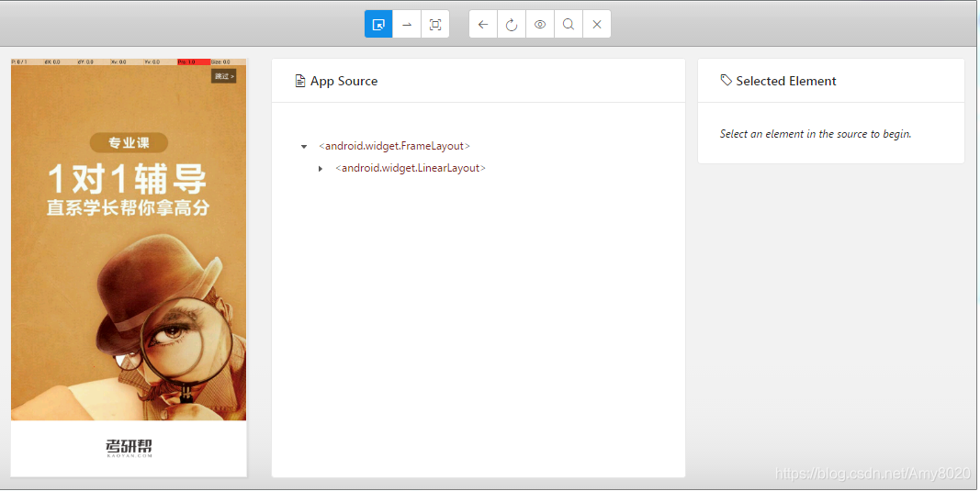Click the 考研帮 logo in screenshot
Viewport: 980px width, 491px height.
[129, 448]
